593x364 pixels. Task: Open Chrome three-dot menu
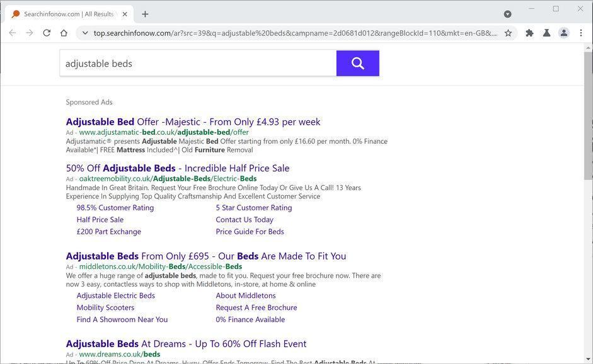pyautogui.click(x=581, y=33)
